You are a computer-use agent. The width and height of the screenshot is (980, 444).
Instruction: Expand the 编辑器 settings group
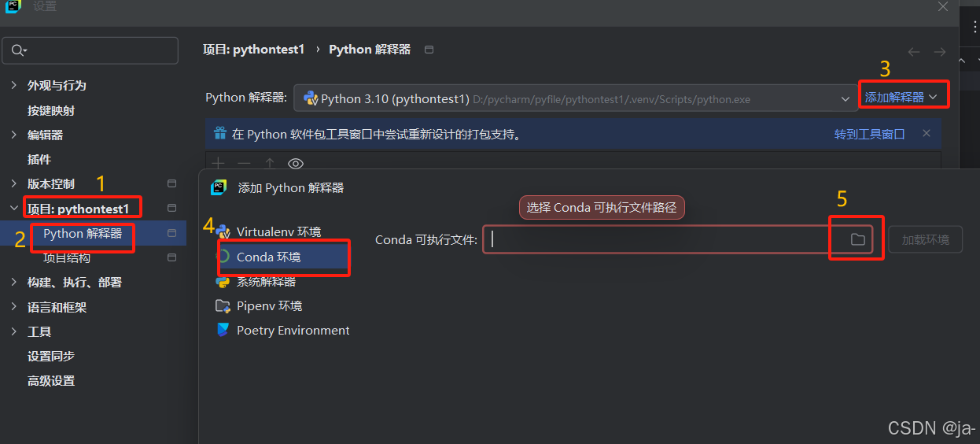coord(13,135)
